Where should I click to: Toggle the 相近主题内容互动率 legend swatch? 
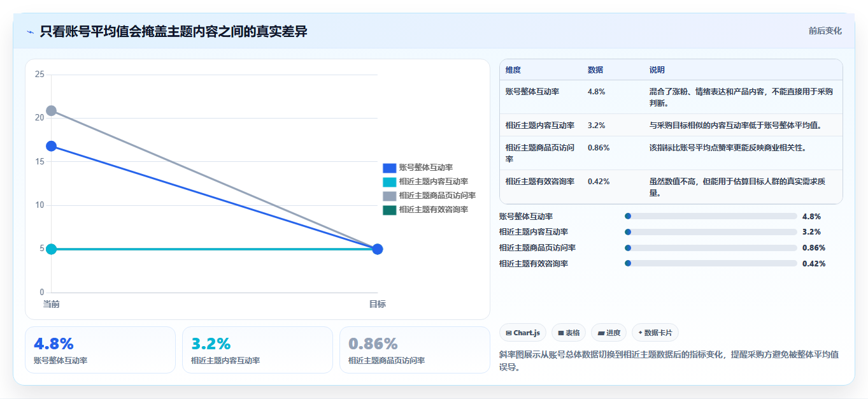[389, 182]
